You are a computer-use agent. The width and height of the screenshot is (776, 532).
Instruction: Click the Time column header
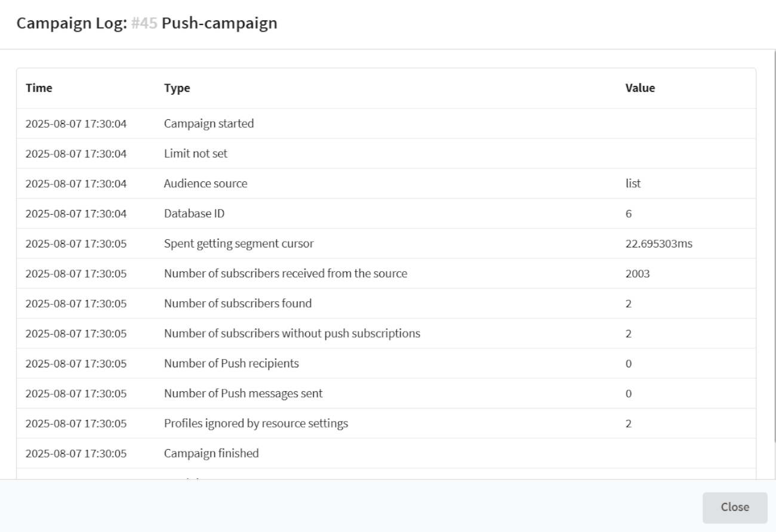click(39, 88)
